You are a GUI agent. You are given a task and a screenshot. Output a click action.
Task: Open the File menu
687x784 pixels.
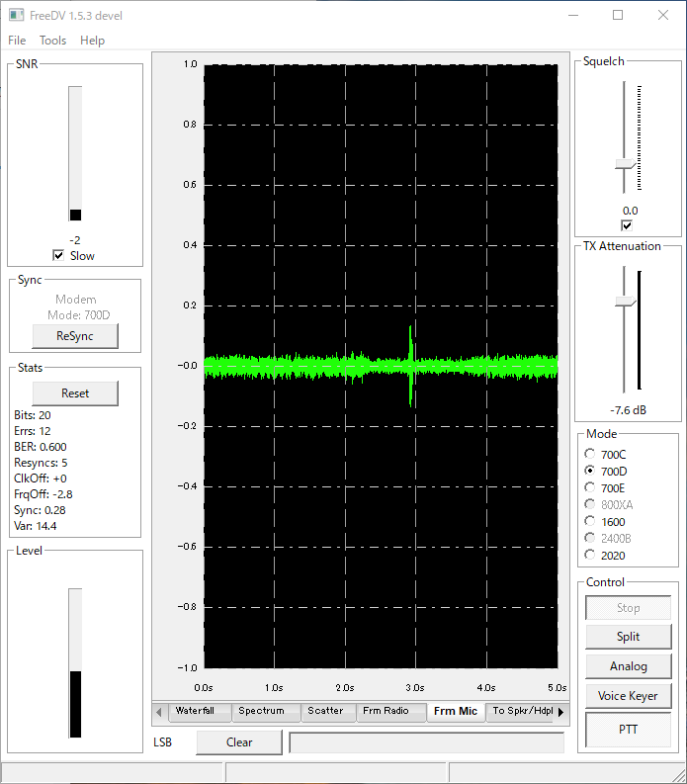tap(17, 41)
